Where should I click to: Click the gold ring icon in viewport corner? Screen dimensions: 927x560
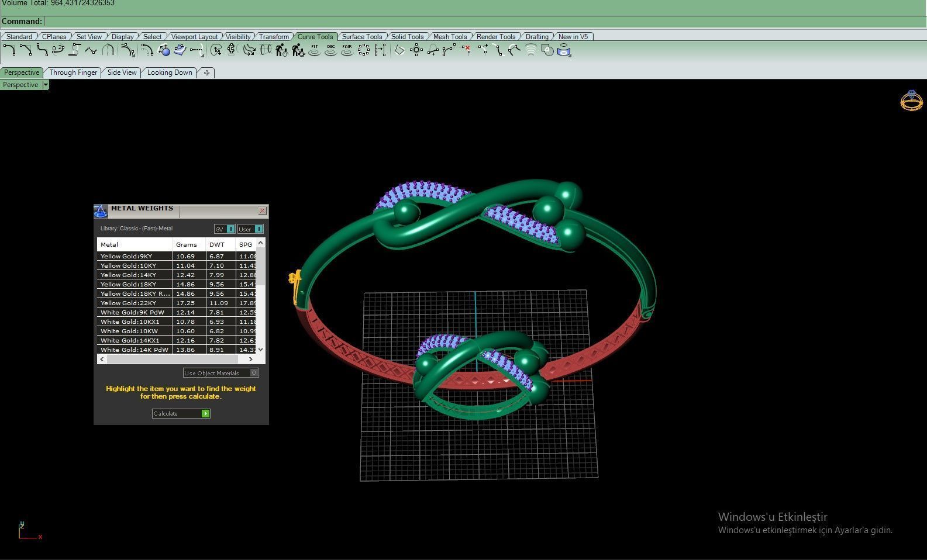(x=911, y=101)
